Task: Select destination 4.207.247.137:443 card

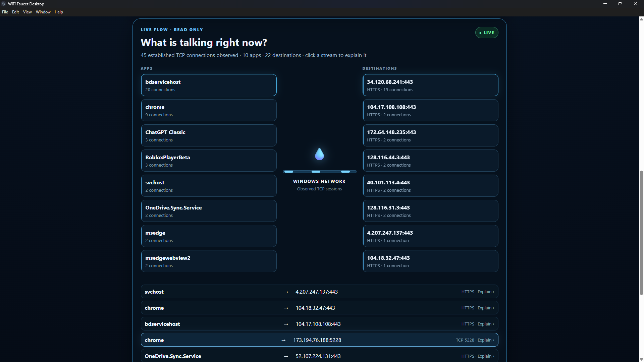Action: pos(430,236)
